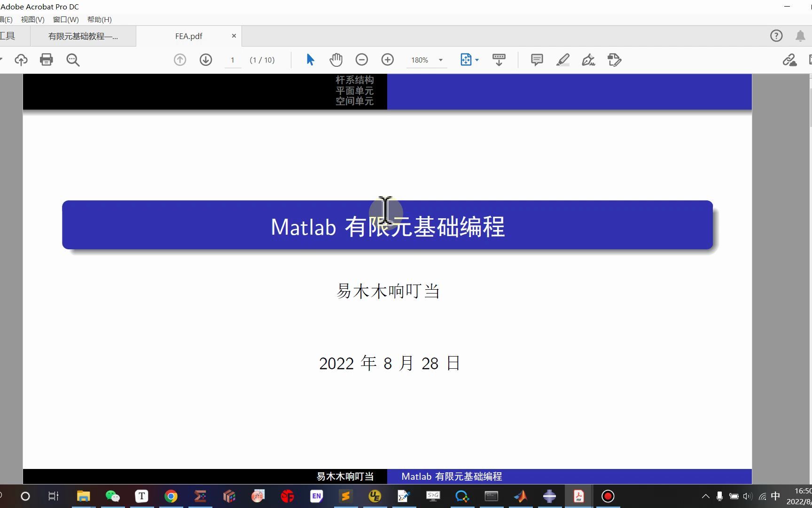
Task: Open Google Chrome from taskbar
Action: (x=171, y=496)
